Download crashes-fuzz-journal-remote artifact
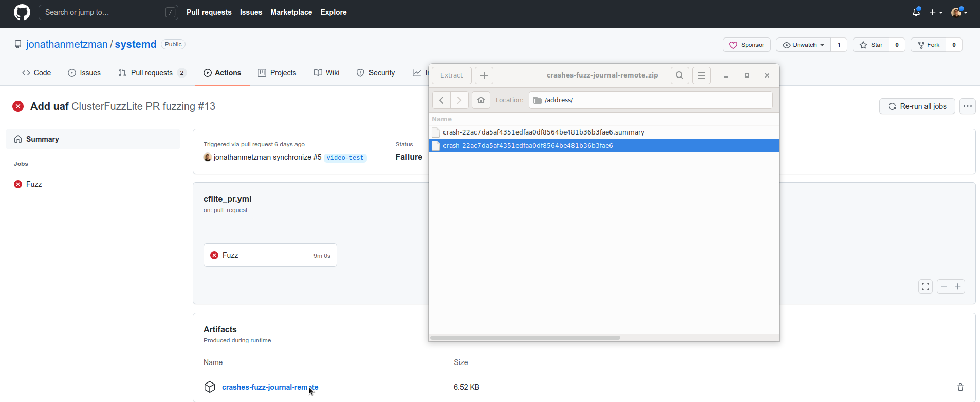 click(270, 387)
